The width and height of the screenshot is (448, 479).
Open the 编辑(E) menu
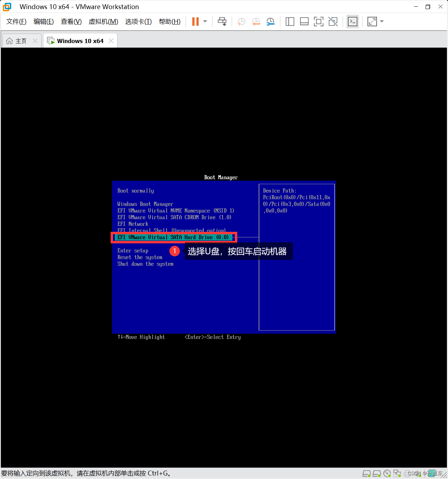[x=44, y=22]
